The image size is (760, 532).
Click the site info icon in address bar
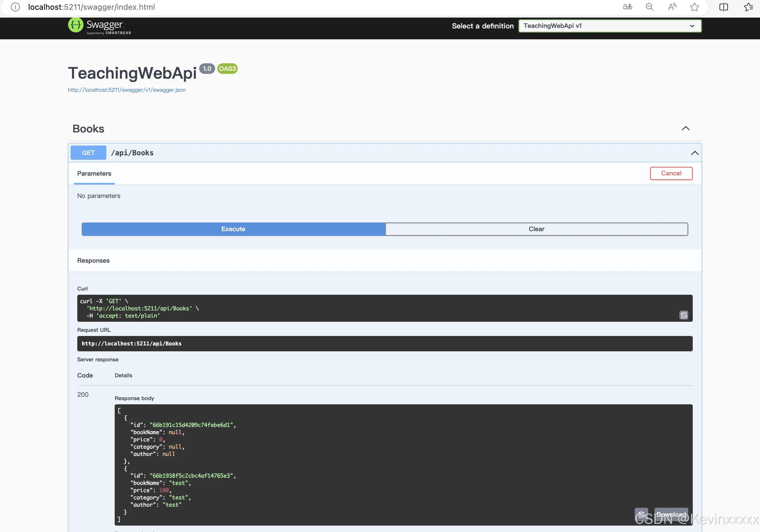(15, 7)
